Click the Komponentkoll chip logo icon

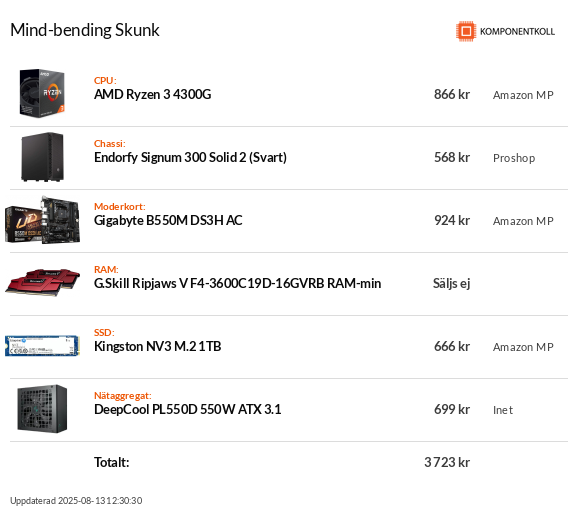pyautogui.click(x=466, y=31)
